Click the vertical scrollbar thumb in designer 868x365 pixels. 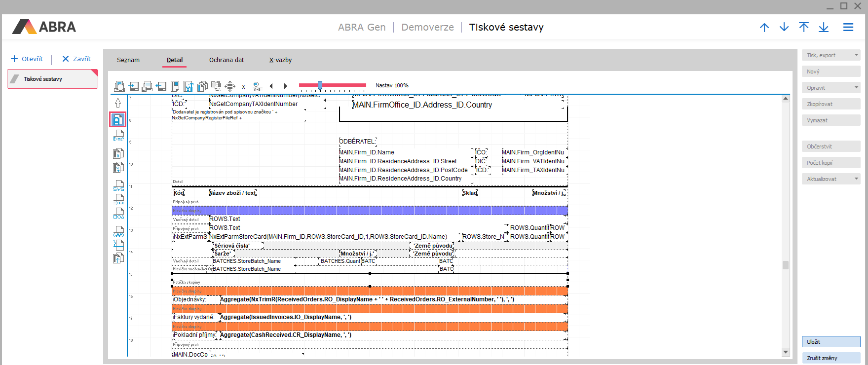click(786, 265)
